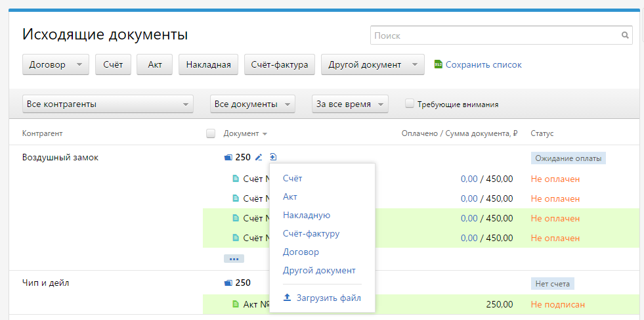Click the Накладная toolbar button
644x320 pixels.
(208, 64)
